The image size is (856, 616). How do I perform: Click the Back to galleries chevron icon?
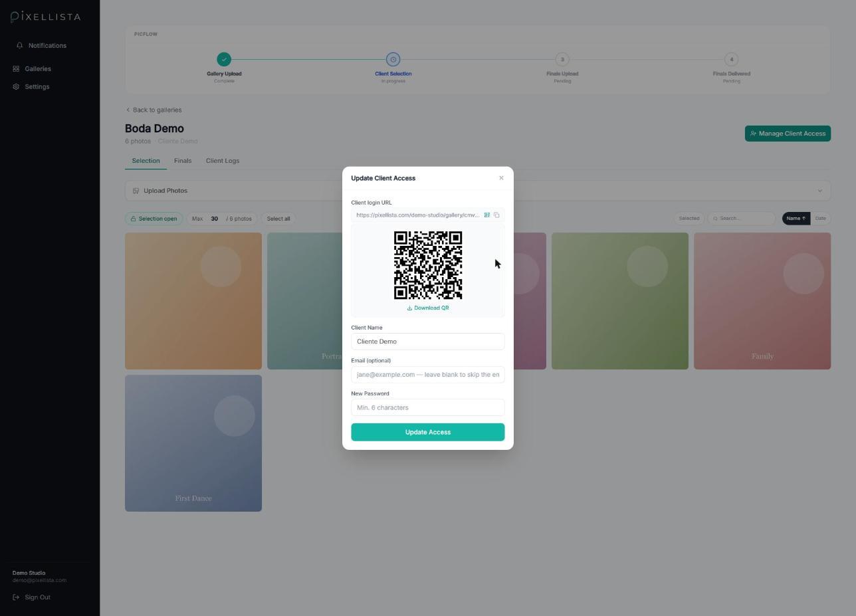tap(128, 110)
